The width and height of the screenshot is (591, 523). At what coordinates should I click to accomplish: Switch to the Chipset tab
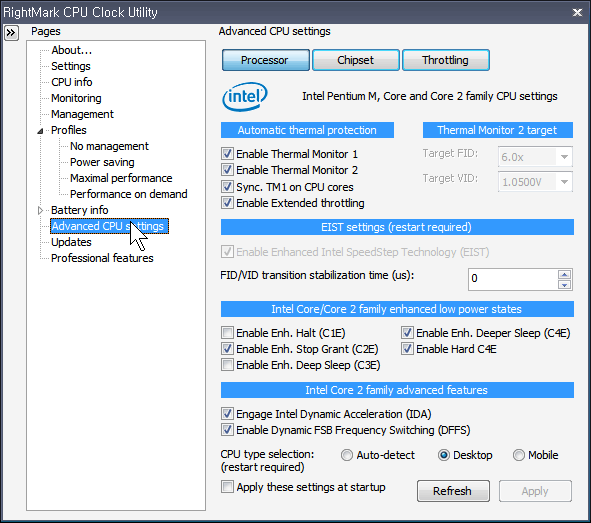(x=355, y=60)
